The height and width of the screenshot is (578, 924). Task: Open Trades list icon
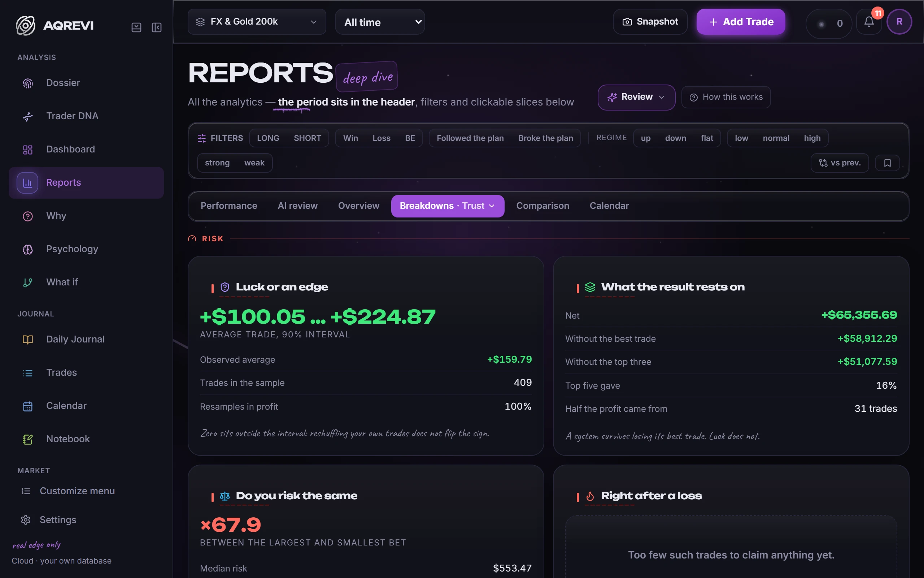point(28,373)
